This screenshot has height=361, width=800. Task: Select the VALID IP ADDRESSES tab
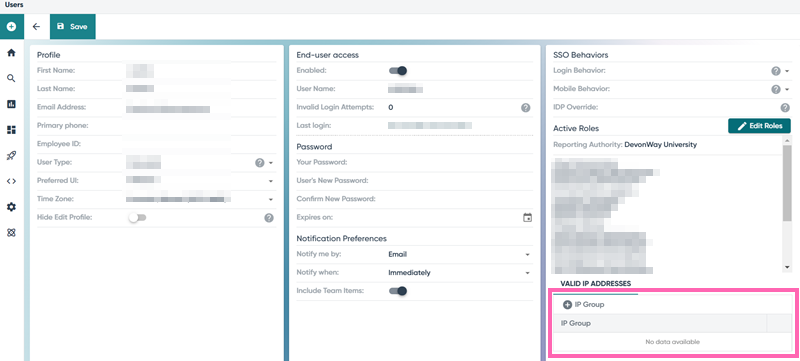coord(595,283)
